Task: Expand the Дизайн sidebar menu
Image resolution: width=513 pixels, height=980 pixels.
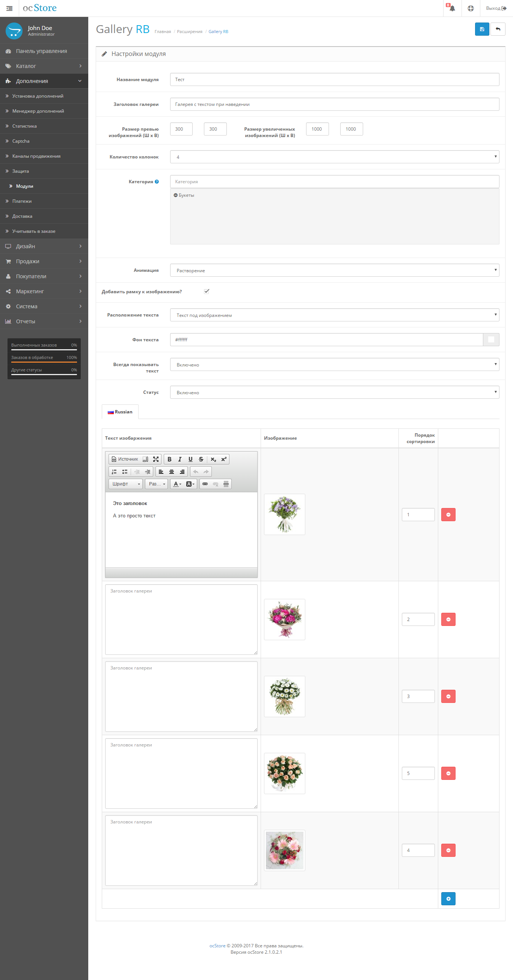Action: [44, 246]
